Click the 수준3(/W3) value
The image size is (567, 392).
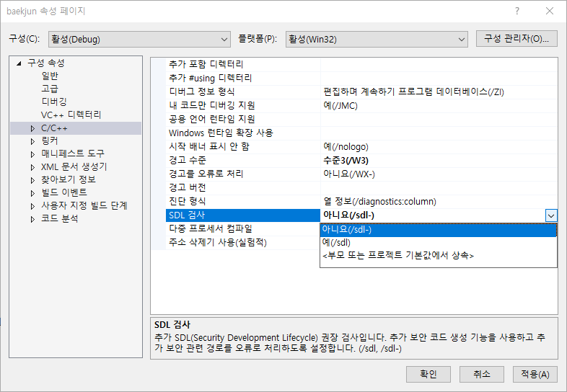pyautogui.click(x=346, y=161)
